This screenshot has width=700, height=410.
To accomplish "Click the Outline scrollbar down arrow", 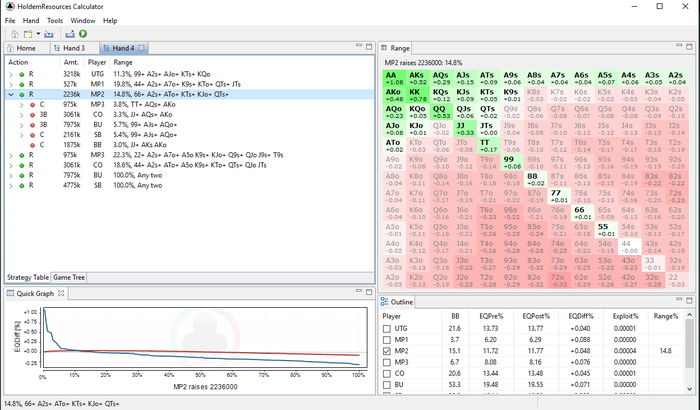I will 690,389.
